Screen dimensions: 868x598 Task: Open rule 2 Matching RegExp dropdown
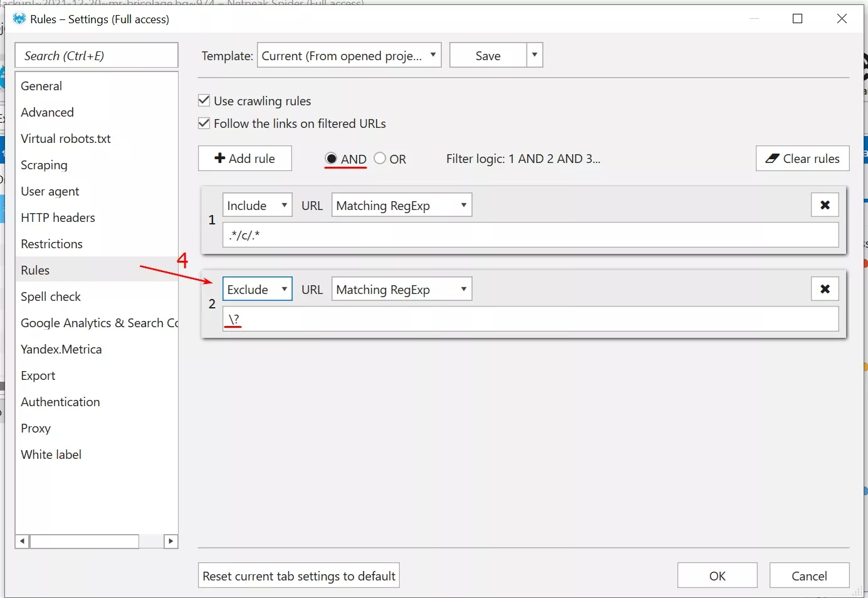point(402,289)
